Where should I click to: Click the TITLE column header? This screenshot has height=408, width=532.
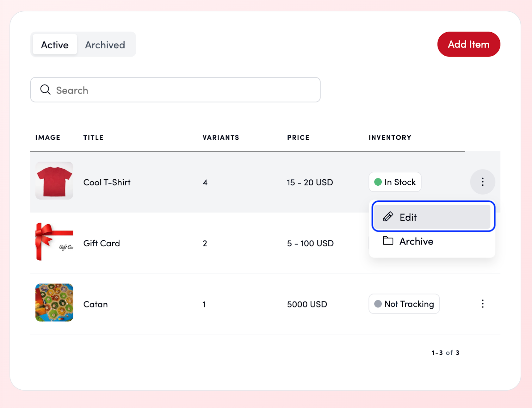(x=93, y=137)
